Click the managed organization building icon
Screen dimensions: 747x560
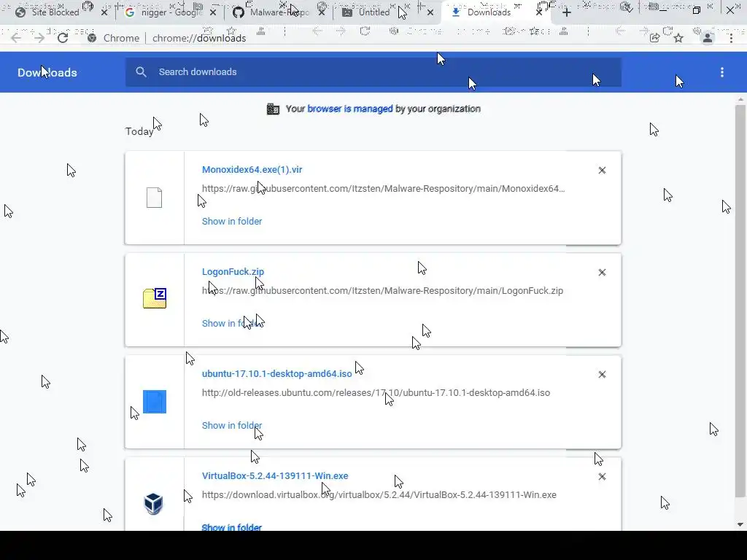[x=273, y=109]
